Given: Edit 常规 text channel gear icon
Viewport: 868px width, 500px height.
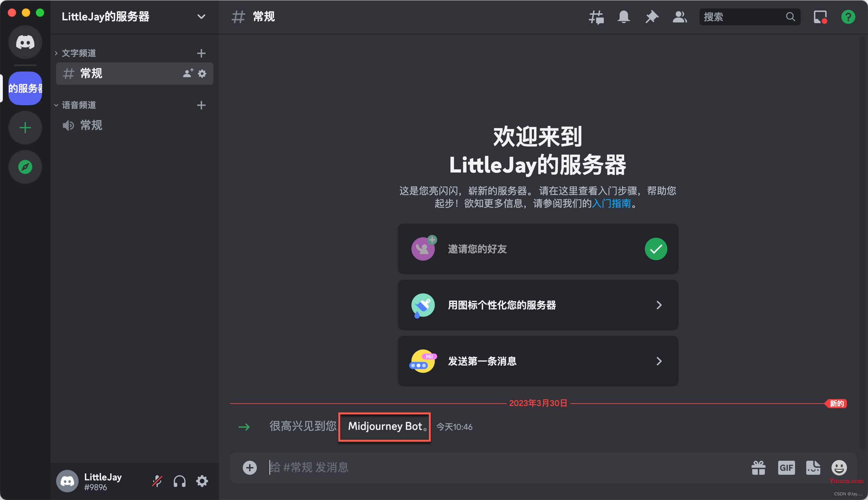Looking at the screenshot, I should (x=202, y=74).
